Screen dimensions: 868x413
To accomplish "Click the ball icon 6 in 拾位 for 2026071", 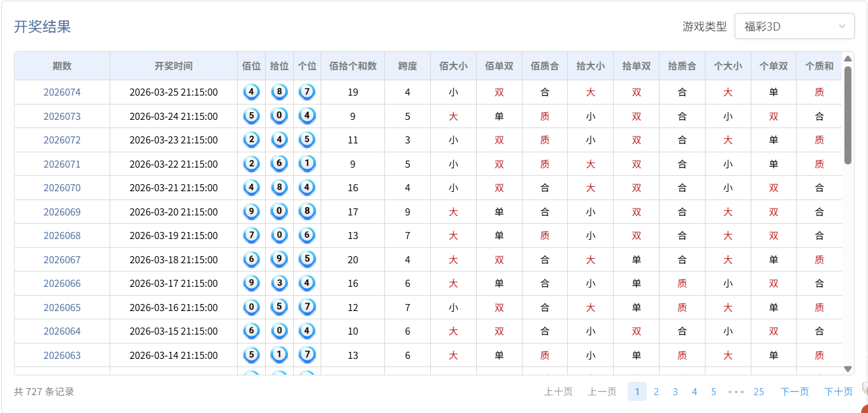I will pos(278,164).
